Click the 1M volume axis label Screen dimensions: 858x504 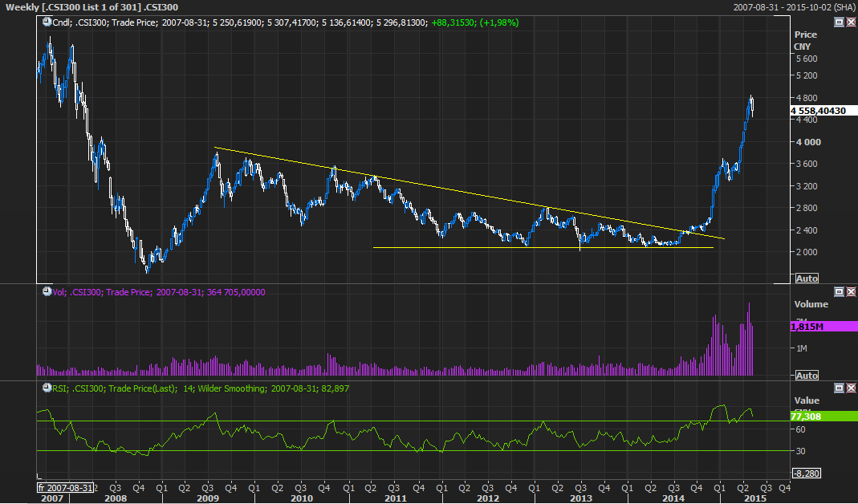pyautogui.click(x=802, y=348)
